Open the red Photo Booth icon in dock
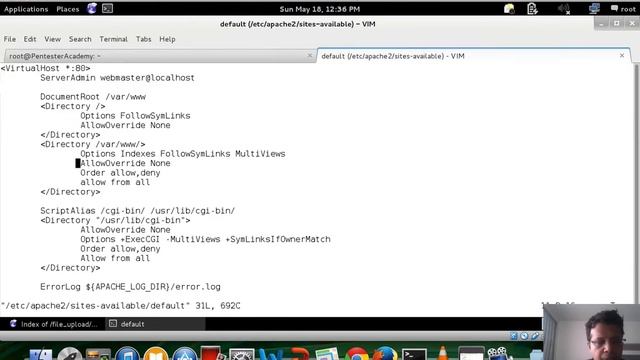 (211, 353)
